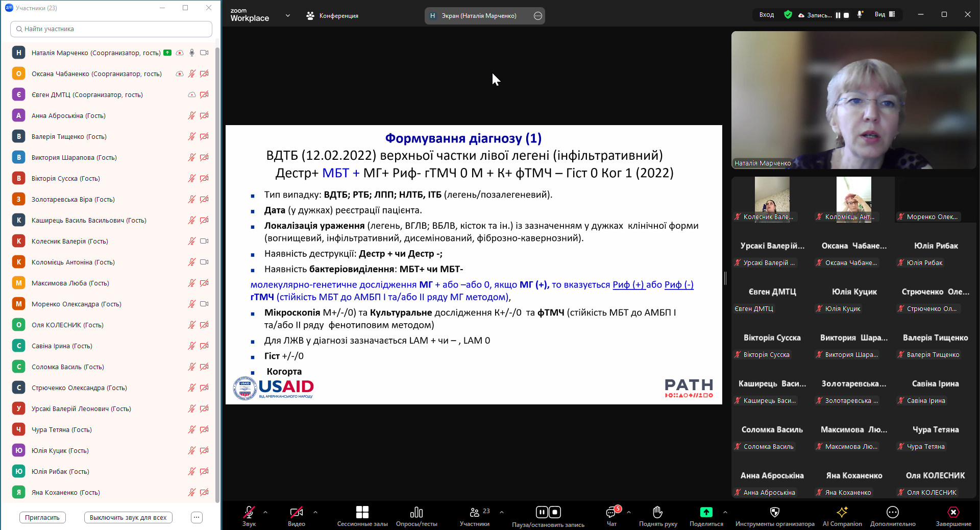Open Breakout Rooms (Сессионные залы)
Image resolution: width=980 pixels, height=530 pixels.
tap(362, 513)
